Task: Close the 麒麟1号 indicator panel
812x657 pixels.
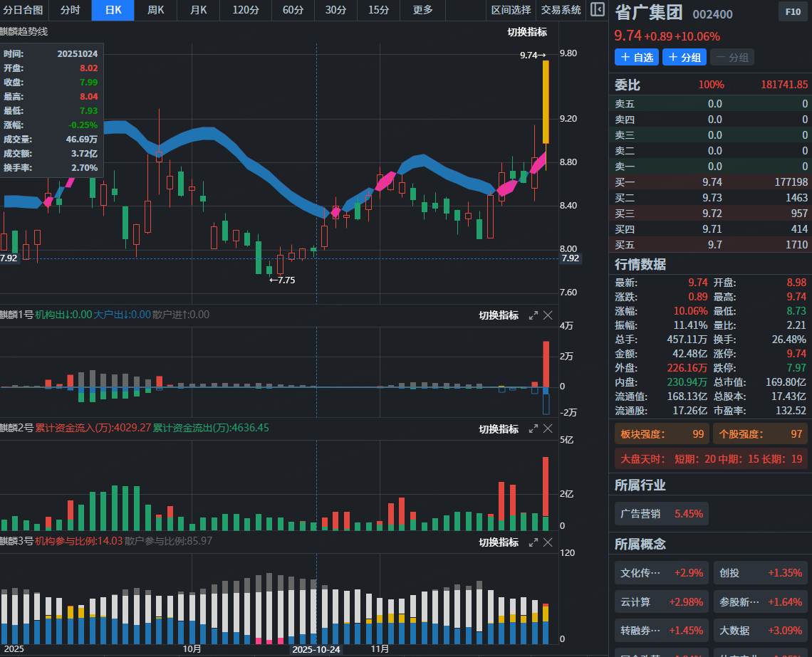Action: pos(548,315)
